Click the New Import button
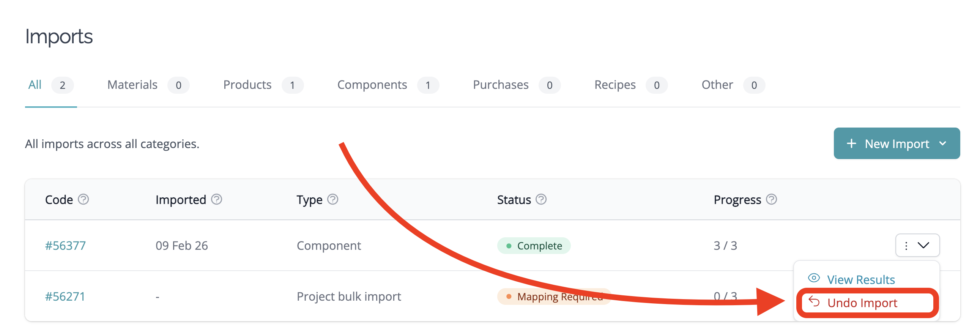Image resolution: width=980 pixels, height=328 pixels. (896, 143)
